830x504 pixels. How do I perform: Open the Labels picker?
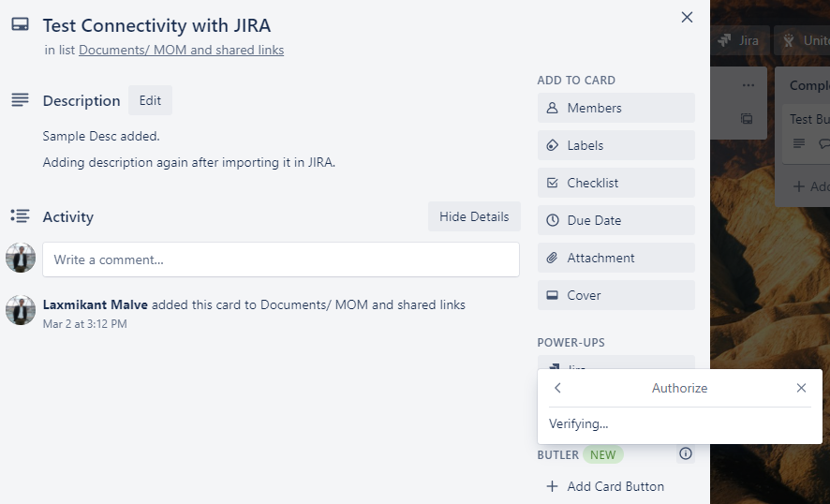point(616,145)
